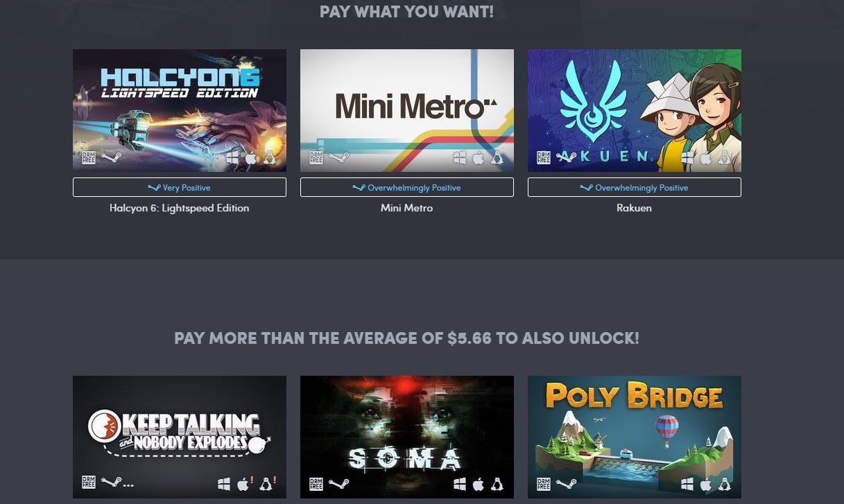Click the Rakuen title below its rating

point(635,208)
